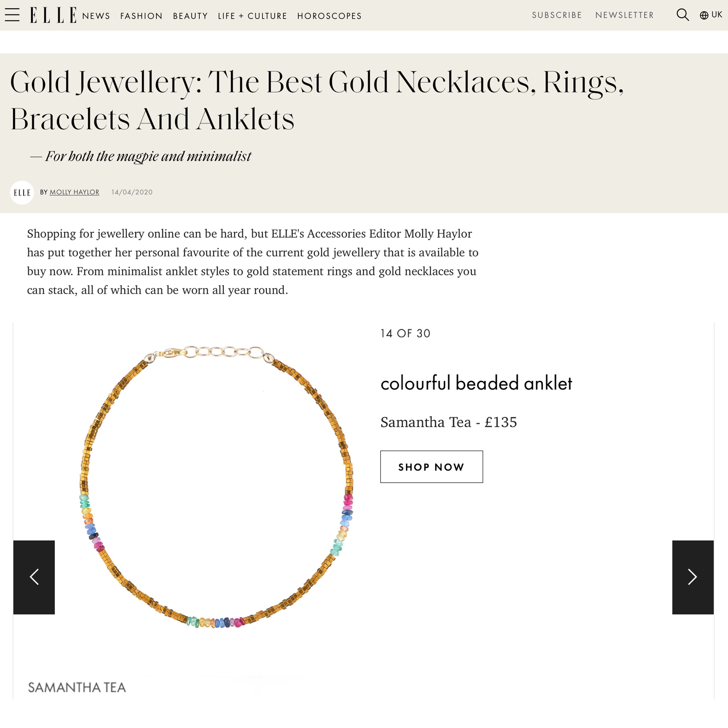Go to previous slide arrow
This screenshot has height=728, width=728.
click(x=34, y=577)
